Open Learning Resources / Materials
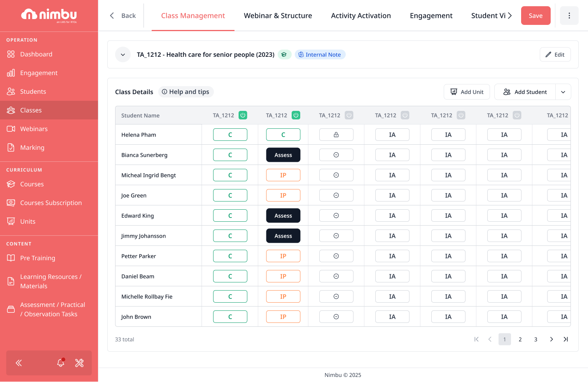 49,281
